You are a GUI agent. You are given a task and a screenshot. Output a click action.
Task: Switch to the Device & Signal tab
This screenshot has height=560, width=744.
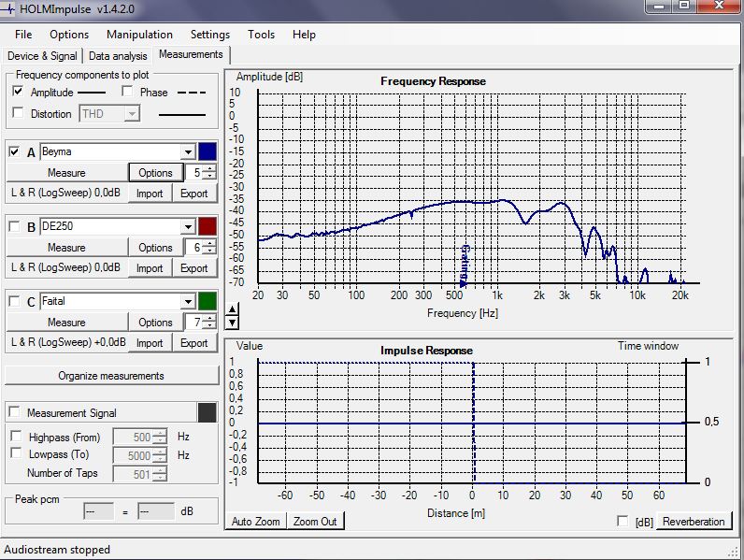coord(42,56)
